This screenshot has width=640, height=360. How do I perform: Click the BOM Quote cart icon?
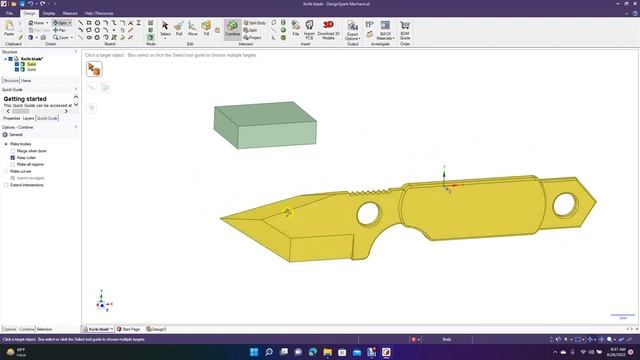click(404, 29)
